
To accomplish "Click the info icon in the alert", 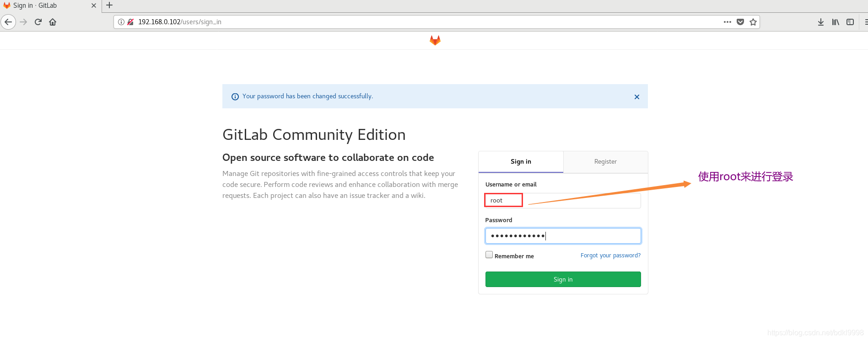I will [x=235, y=96].
